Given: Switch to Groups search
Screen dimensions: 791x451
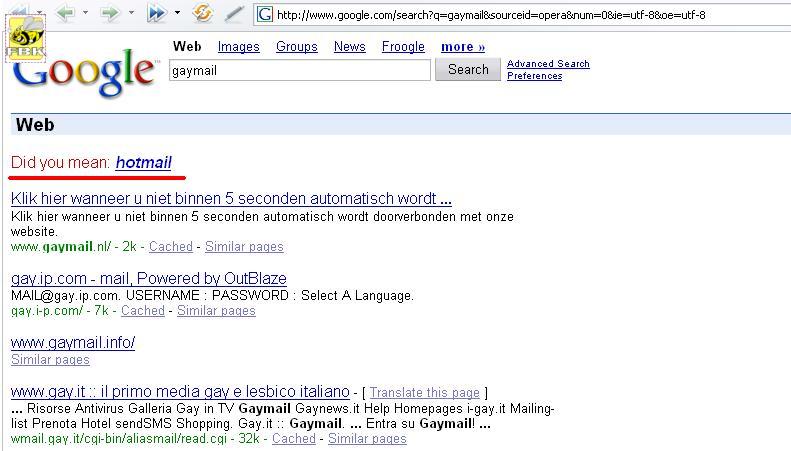Looking at the screenshot, I should tap(297, 46).
